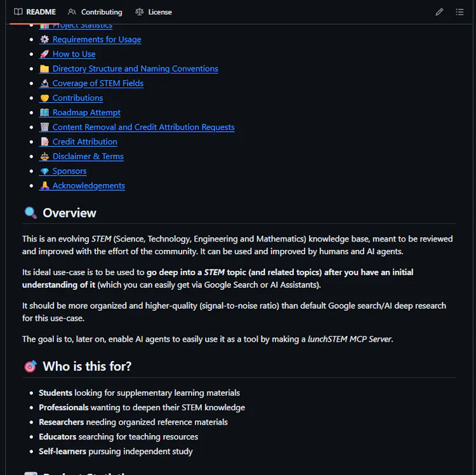Click the scales icon beside License
Screen dimensions: 476x475
[140, 12]
